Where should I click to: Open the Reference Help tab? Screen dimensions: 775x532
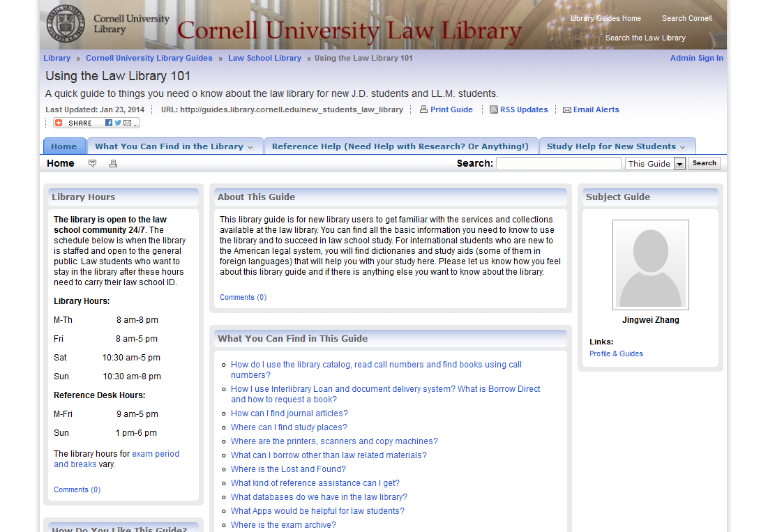[400, 146]
